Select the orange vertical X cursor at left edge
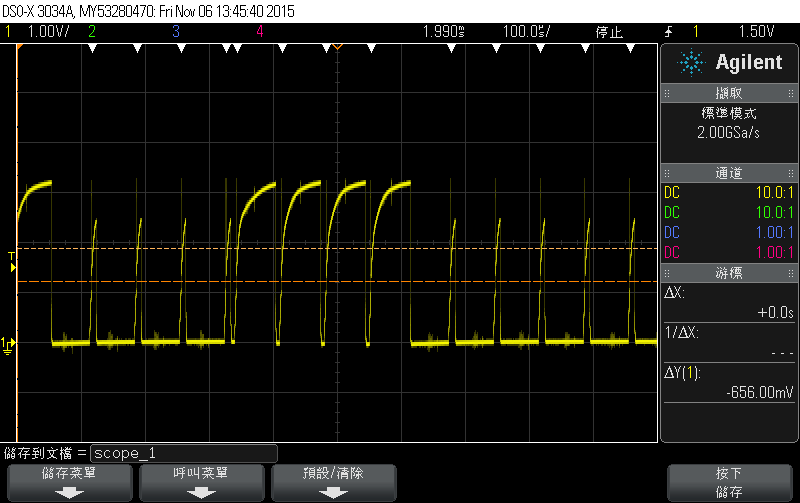Screen dimensions: 800x503 click(17, 243)
